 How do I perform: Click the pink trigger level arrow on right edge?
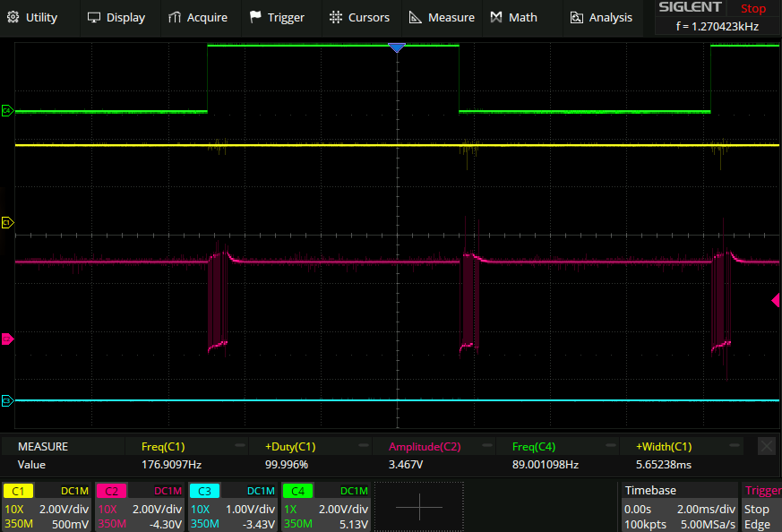[x=776, y=301]
